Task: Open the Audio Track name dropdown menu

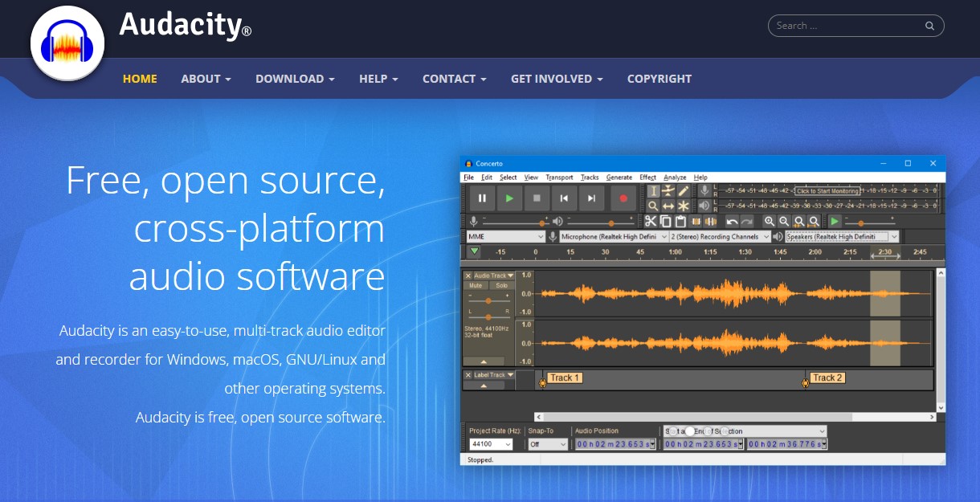Action: coord(494,275)
